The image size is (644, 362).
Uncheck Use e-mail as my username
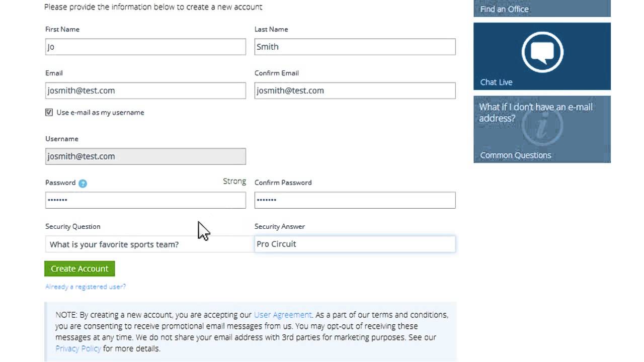click(x=49, y=112)
